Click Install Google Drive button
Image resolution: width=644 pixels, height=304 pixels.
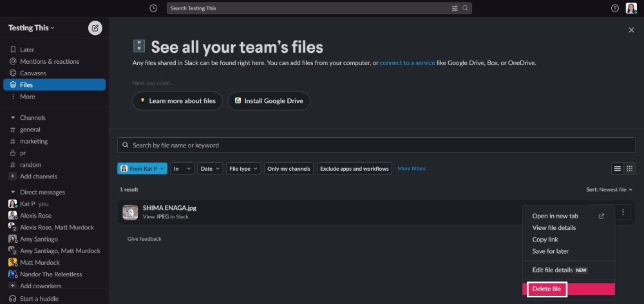click(269, 101)
